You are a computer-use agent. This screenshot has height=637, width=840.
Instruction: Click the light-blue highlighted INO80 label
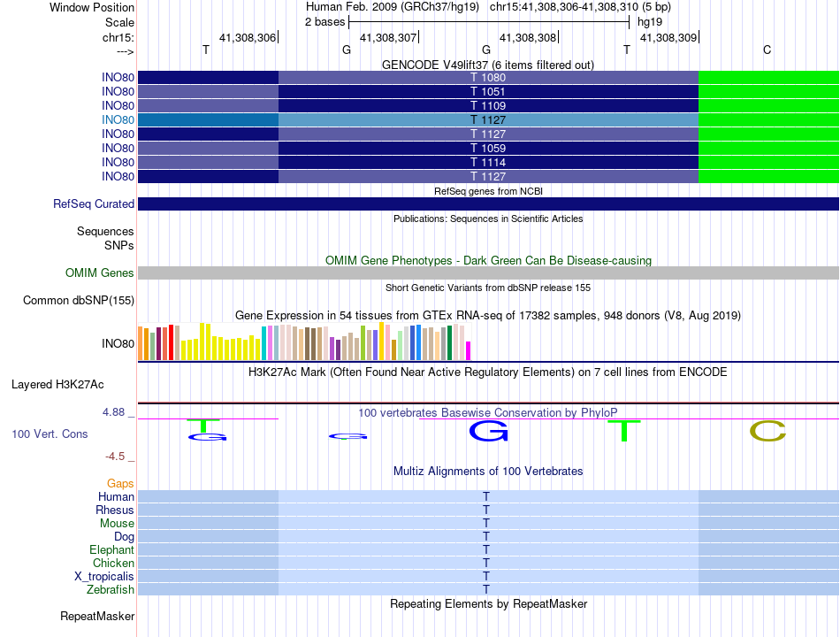point(118,119)
